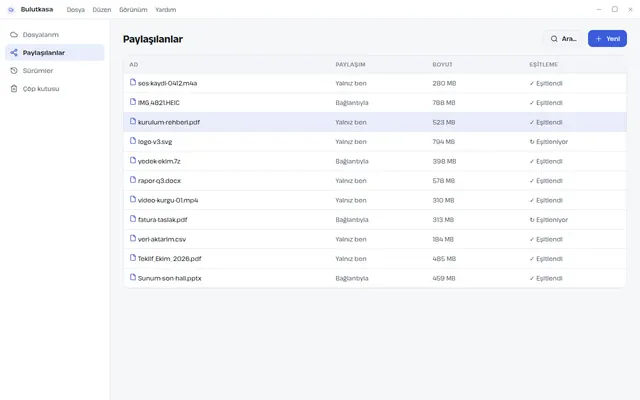Open the Görünüm menu
Image resolution: width=640 pixels, height=400 pixels.
point(133,9)
